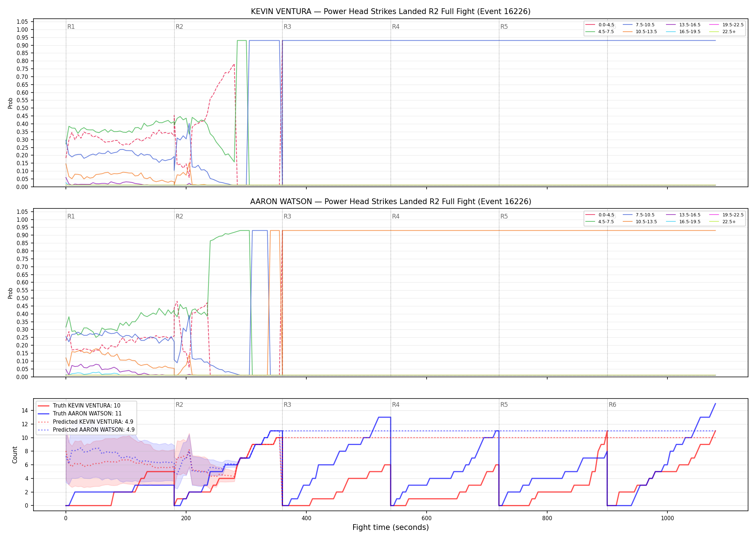Click 'Prob' axis label on Aaron Watson chart
This screenshot has width=756, height=540.
pyautogui.click(x=10, y=293)
